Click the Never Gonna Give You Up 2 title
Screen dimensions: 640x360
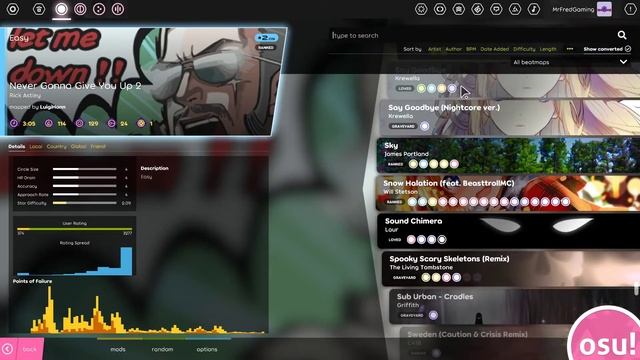tap(75, 86)
